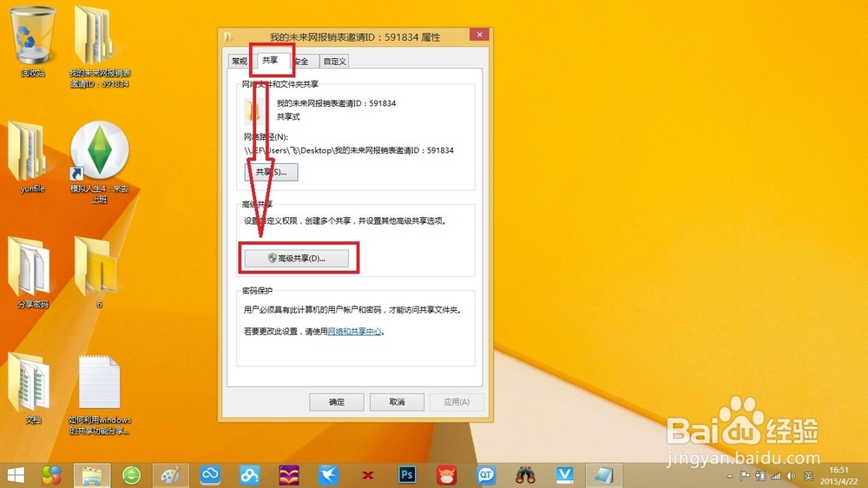Select the Sims 4 模拟人生4 shortcut icon
This screenshot has width=868, height=488.
pos(99,162)
